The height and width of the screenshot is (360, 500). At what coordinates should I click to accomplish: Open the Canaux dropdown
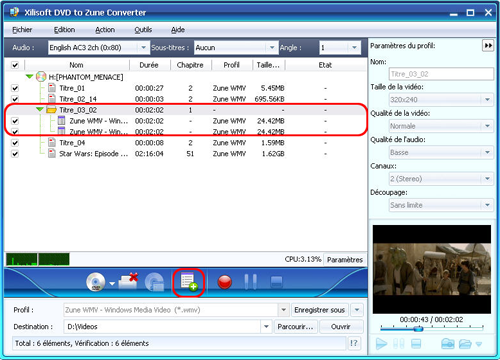tap(487, 179)
